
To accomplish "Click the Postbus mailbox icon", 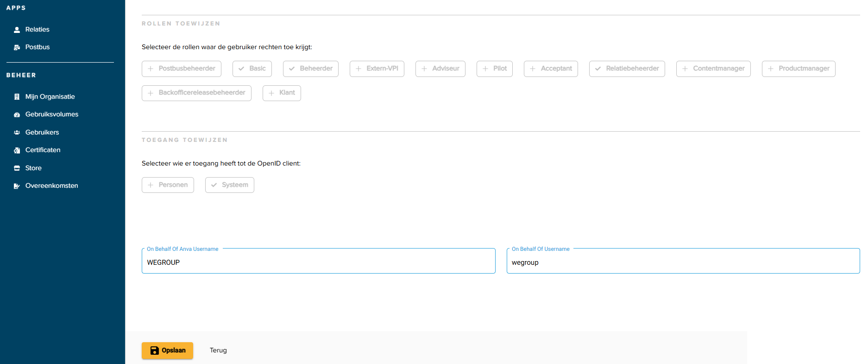I will 17,47.
